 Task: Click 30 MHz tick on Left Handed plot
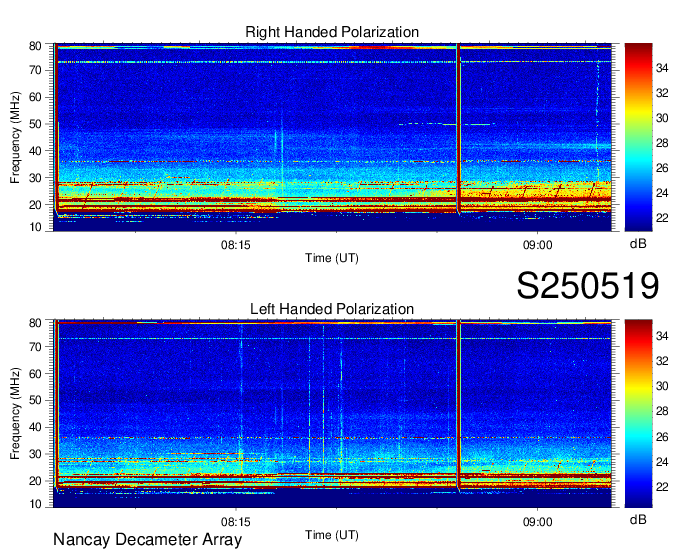click(x=35, y=454)
